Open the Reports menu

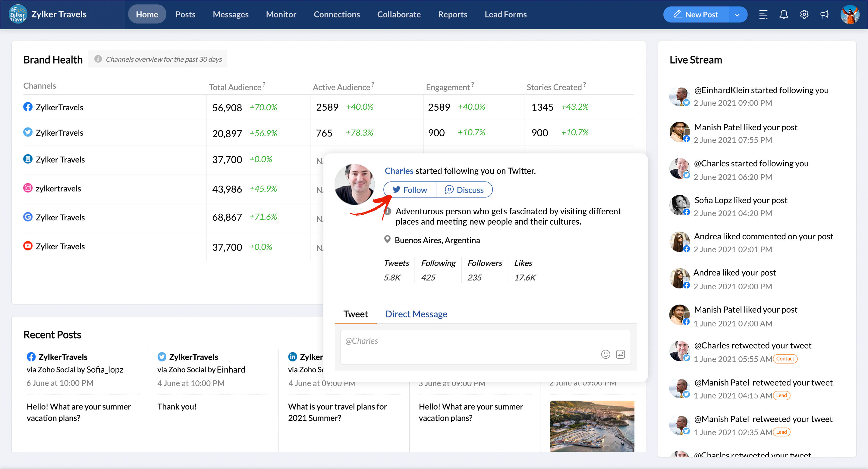tap(452, 14)
